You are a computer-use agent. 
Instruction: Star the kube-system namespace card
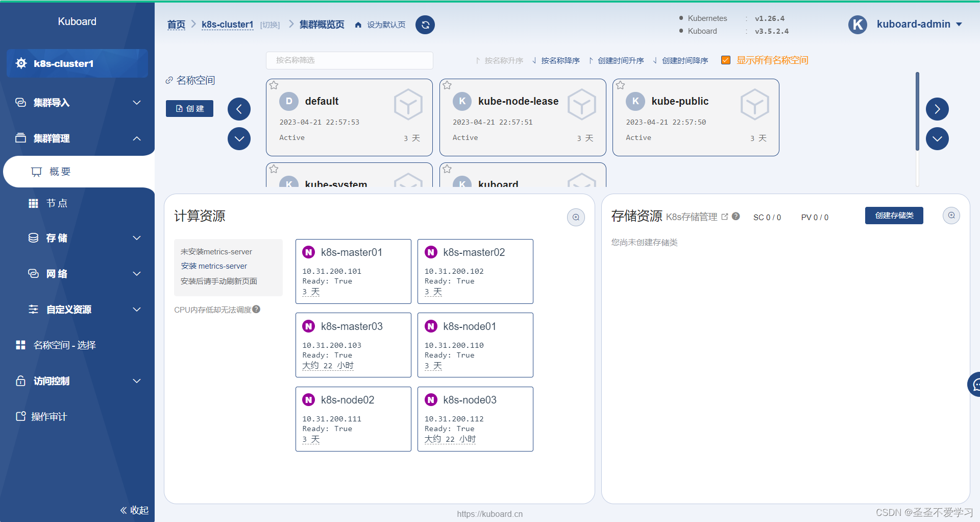(274, 169)
